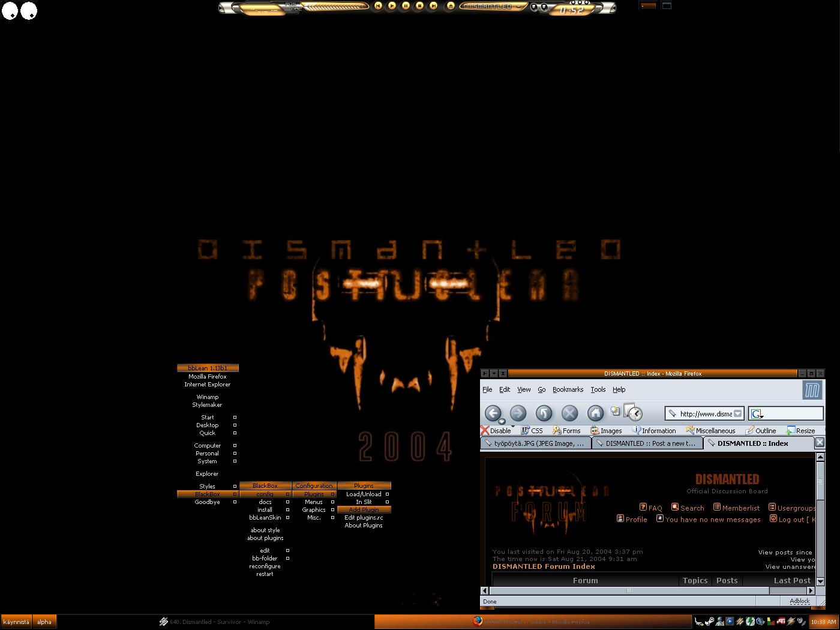Open the forum Profile link
This screenshot has height=630, width=840.
(632, 519)
